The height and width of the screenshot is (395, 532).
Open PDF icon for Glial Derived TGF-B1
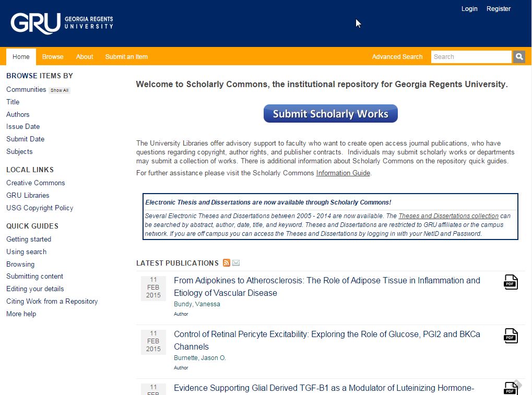511,389
